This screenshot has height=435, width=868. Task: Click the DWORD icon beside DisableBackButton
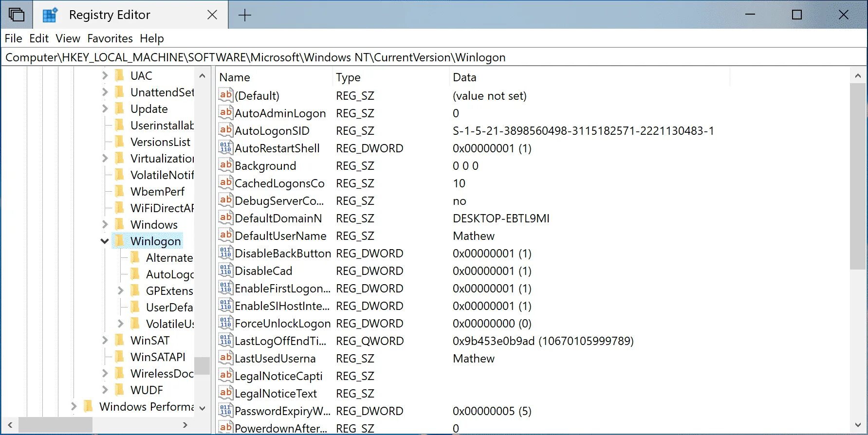tap(225, 253)
